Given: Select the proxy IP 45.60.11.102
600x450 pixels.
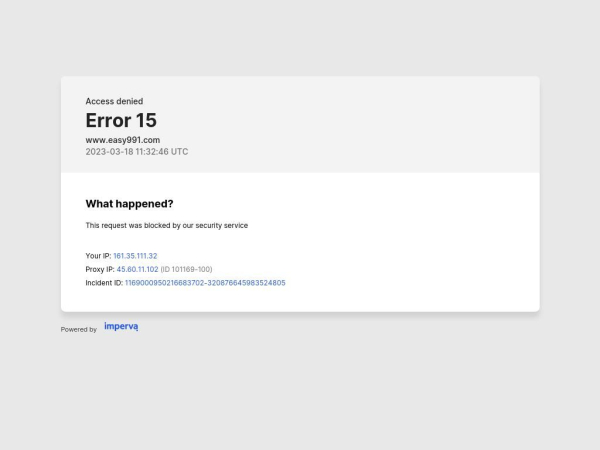Looking at the screenshot, I should click(x=137, y=269).
